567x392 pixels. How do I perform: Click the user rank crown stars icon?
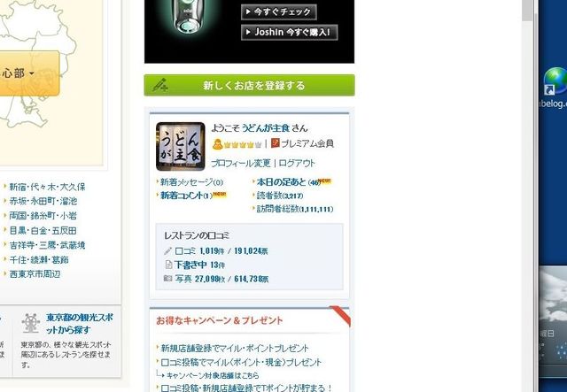(x=237, y=144)
